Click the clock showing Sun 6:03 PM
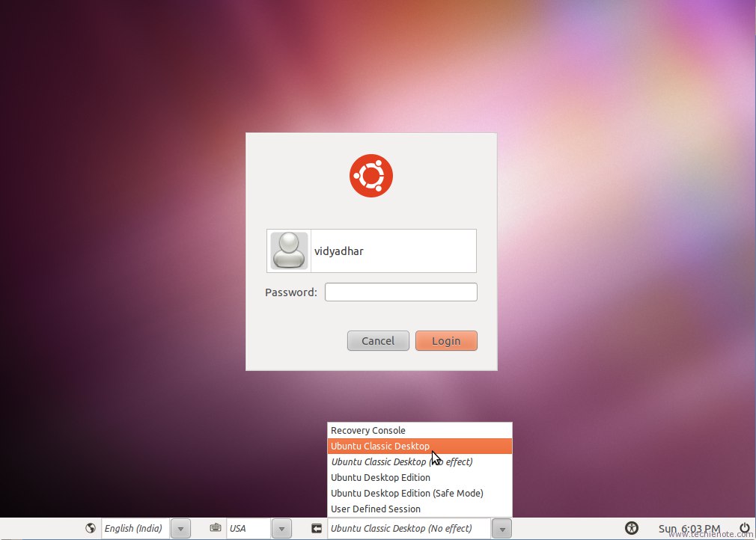This screenshot has height=540, width=756. pyautogui.click(x=689, y=529)
